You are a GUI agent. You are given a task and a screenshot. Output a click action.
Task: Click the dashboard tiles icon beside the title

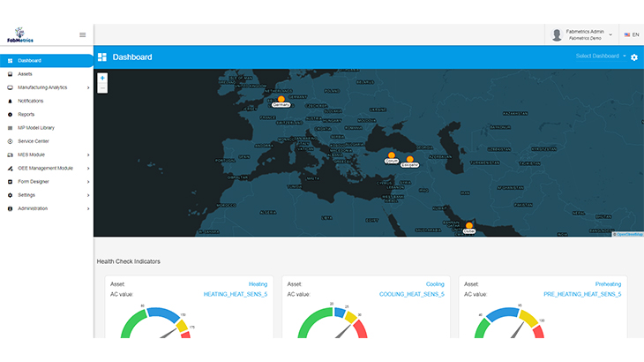click(102, 57)
